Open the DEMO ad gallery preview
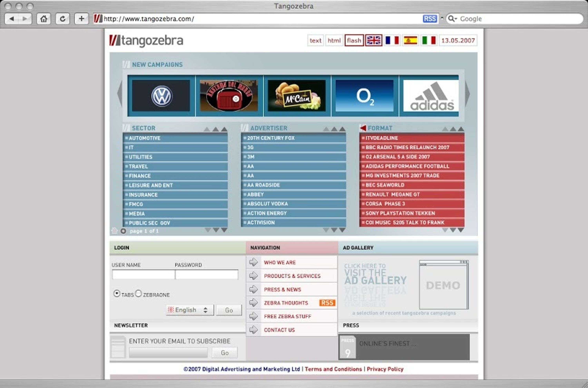 click(x=444, y=285)
